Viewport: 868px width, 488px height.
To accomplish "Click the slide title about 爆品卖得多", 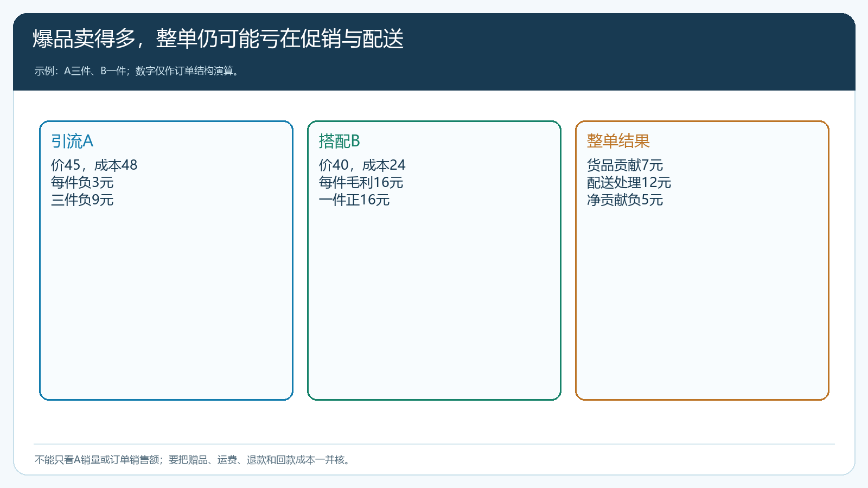I will pyautogui.click(x=218, y=39).
